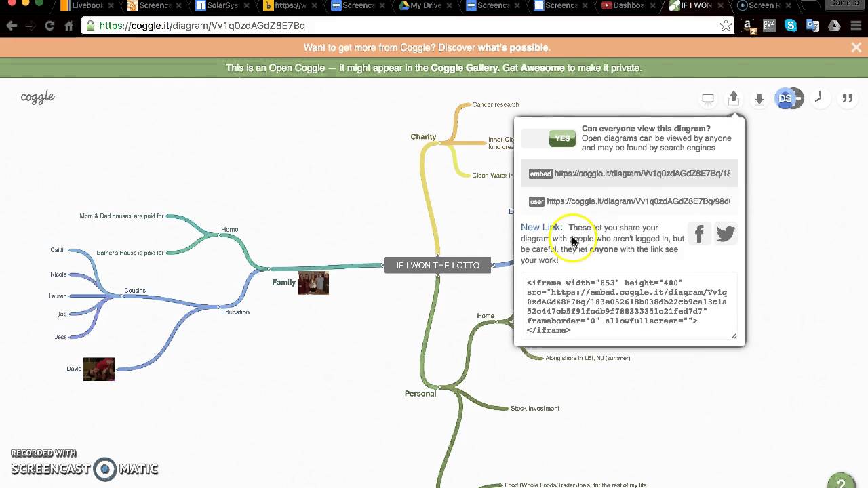Select the Education node
The width and height of the screenshot is (868, 488).
point(235,312)
